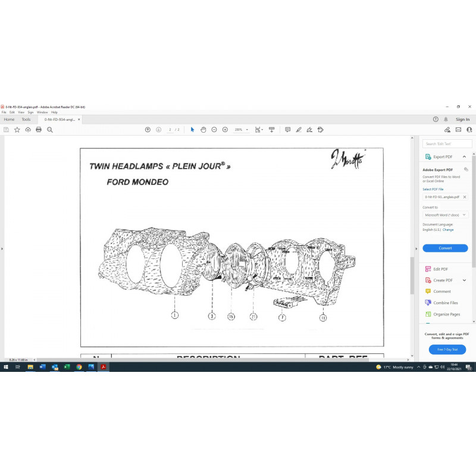
Task: Select the Hand pan tool
Action: [203, 130]
